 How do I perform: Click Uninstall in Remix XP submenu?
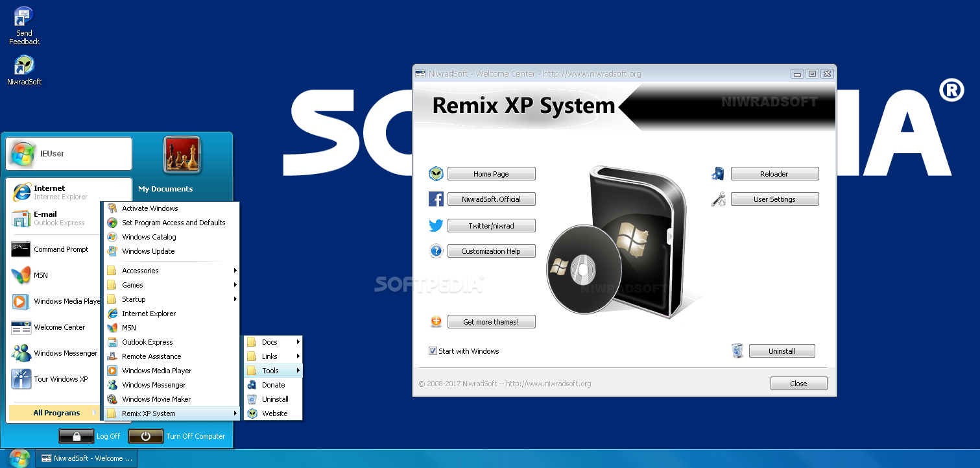273,399
